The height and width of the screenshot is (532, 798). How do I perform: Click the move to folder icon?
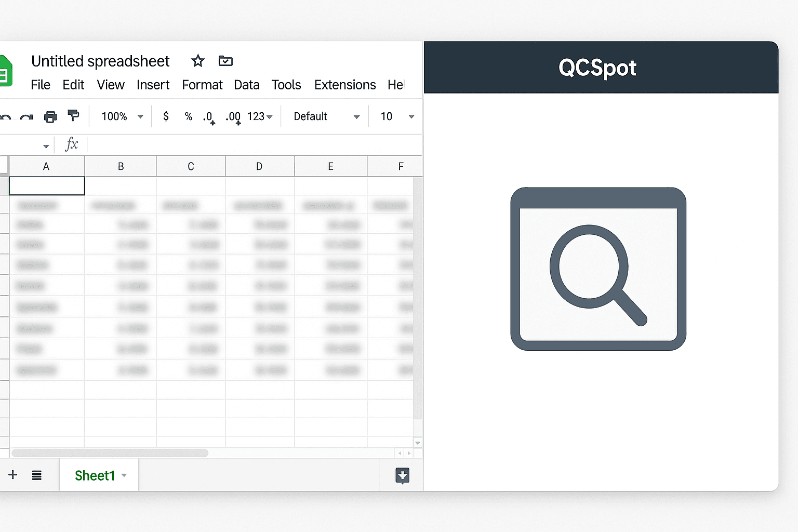(x=225, y=61)
